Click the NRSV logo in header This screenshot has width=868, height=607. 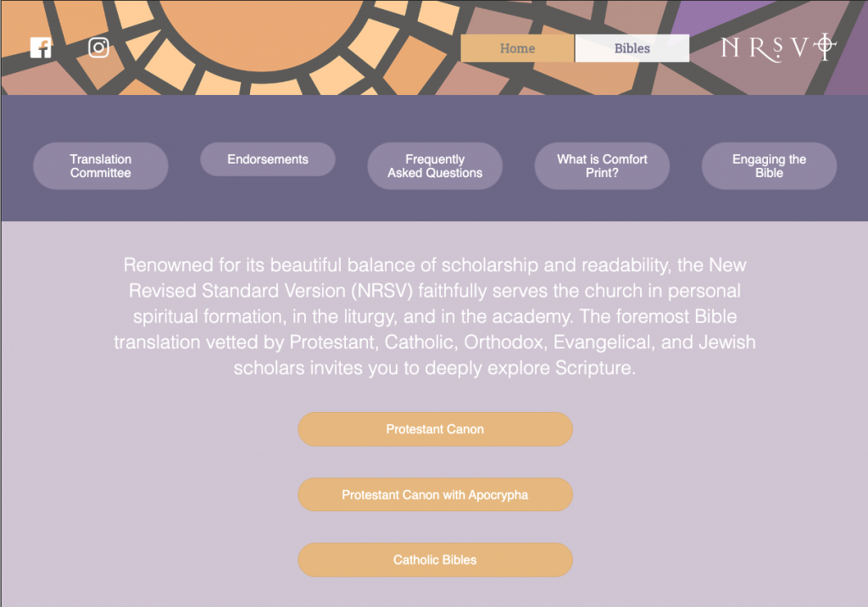pos(771,48)
